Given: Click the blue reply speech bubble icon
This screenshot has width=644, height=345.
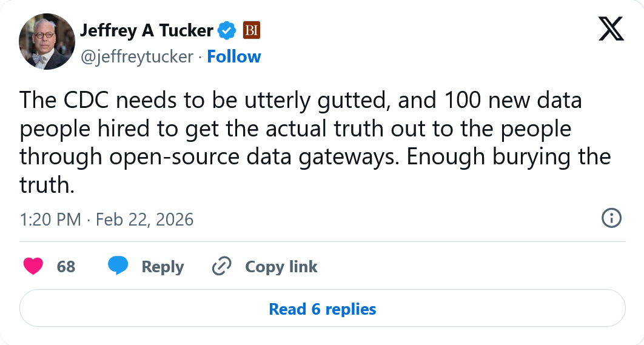Looking at the screenshot, I should click(x=118, y=266).
